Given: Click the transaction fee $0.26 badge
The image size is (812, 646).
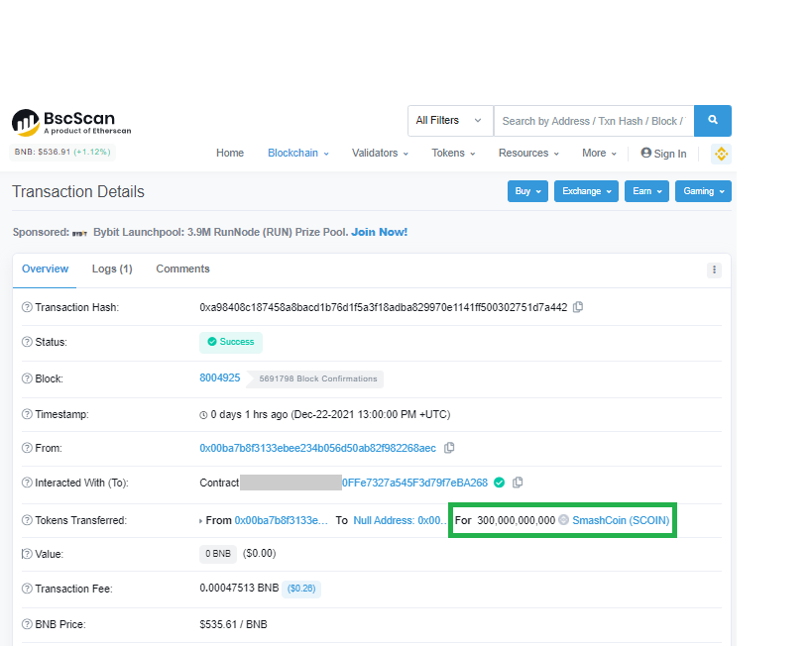Looking at the screenshot, I should tap(300, 588).
